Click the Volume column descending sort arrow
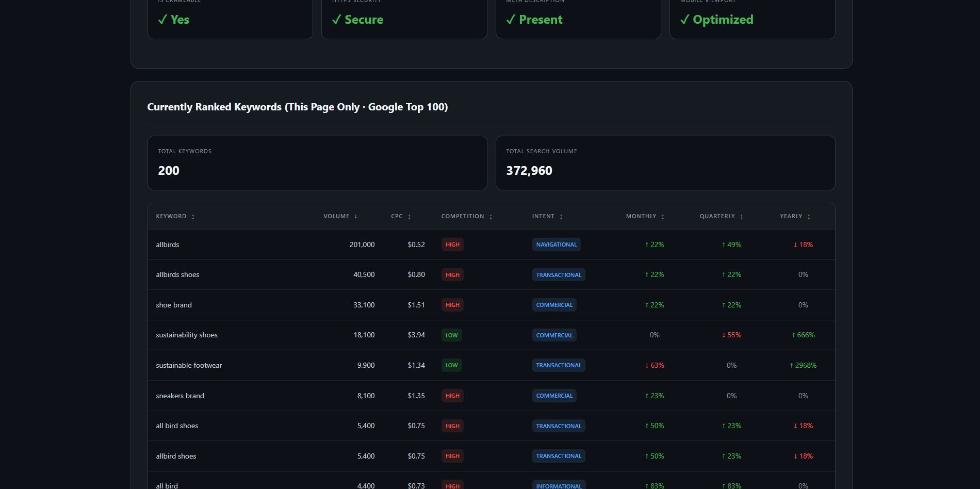The image size is (980, 489). click(x=355, y=217)
